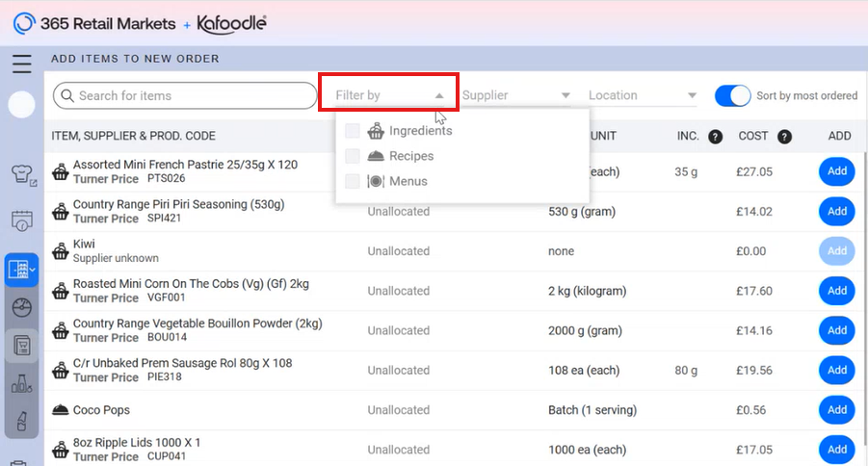Screen dimensions: 868x466
Task: Click the £27.05 cost value
Action: [x=754, y=171]
